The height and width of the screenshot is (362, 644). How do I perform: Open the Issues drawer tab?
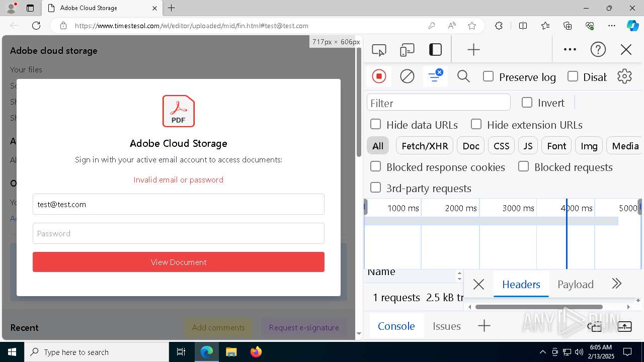[447, 326]
